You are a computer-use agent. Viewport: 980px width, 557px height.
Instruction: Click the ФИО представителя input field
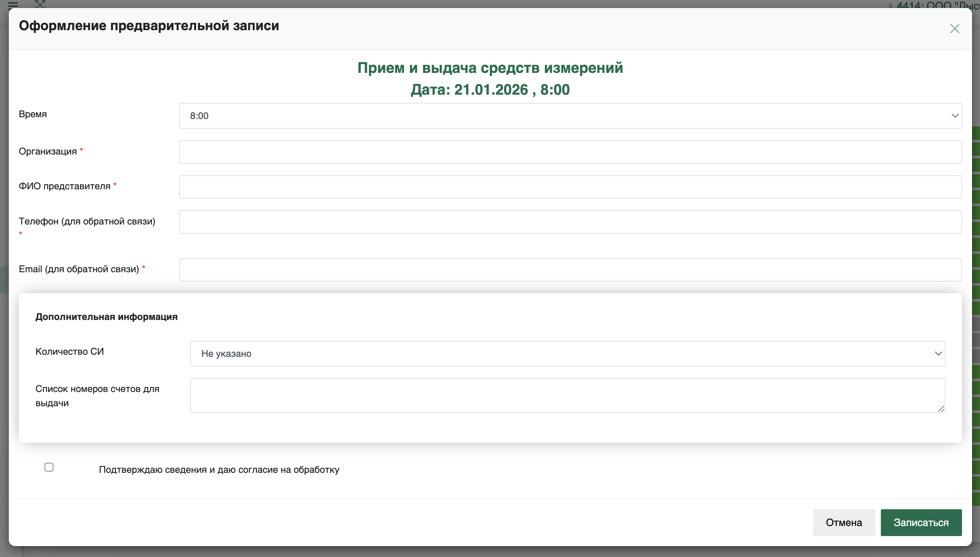(570, 187)
